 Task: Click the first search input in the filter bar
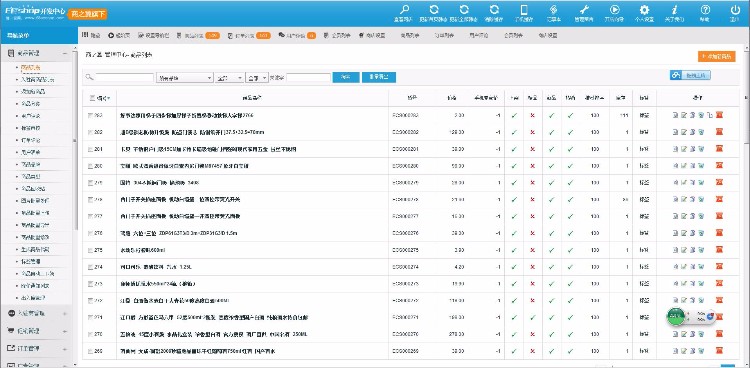pos(124,78)
